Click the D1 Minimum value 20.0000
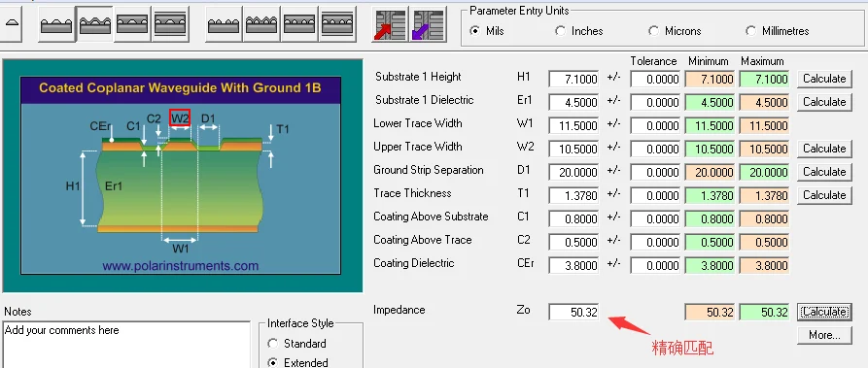Viewport: 868px width, 368px height. (x=710, y=172)
